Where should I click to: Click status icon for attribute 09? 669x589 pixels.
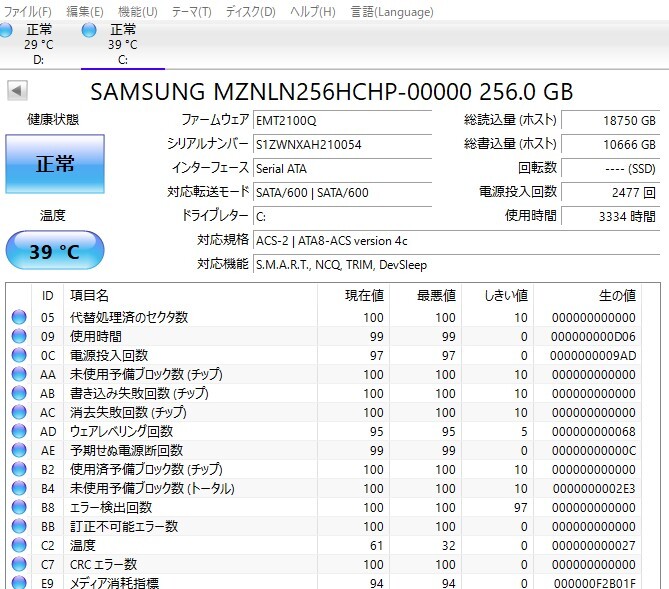pos(19,336)
